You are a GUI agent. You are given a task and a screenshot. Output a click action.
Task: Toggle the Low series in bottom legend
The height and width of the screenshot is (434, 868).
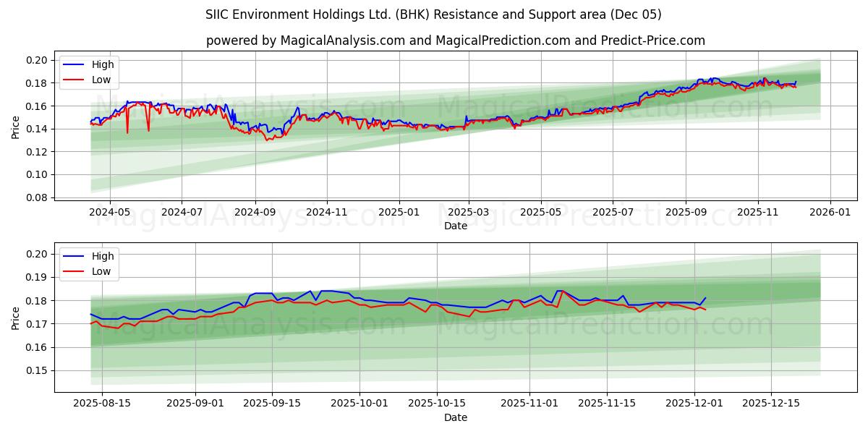[101, 271]
